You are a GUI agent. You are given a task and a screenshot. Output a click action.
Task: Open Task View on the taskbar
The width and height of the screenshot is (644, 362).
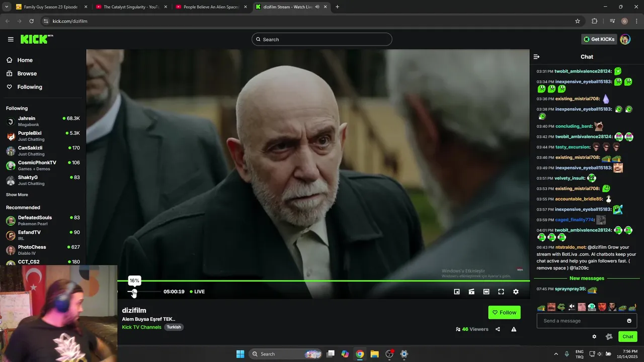tap(331, 354)
